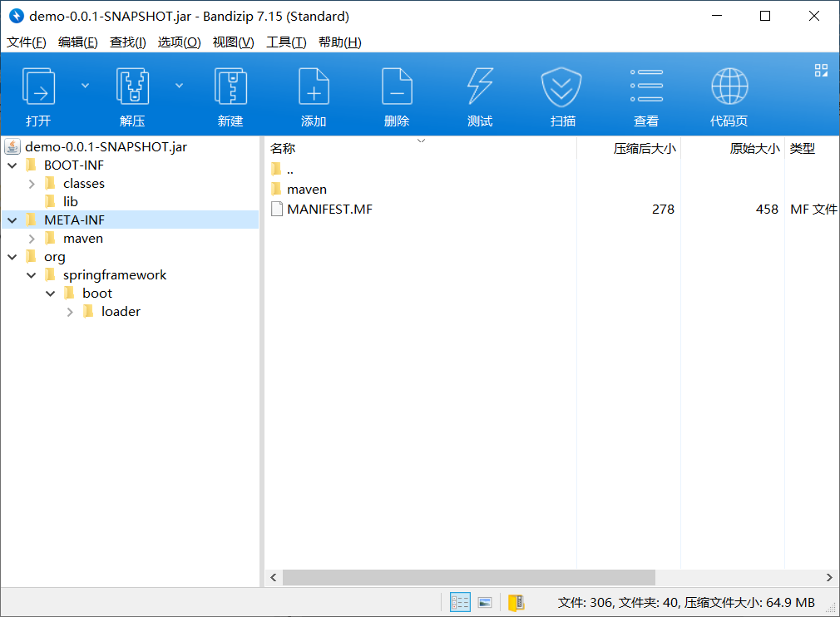The width and height of the screenshot is (840, 617).
Task: Click the Bandizip logo in title bar
Action: tap(17, 16)
